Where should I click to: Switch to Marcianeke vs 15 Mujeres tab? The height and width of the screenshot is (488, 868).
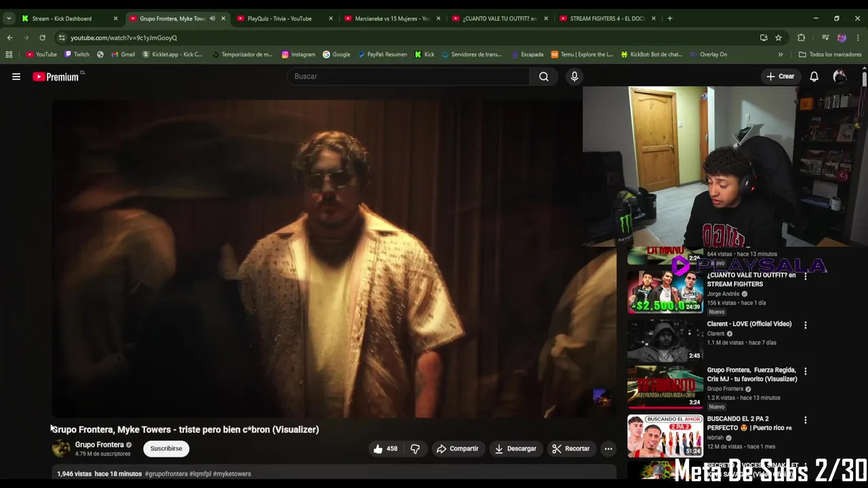pos(392,18)
